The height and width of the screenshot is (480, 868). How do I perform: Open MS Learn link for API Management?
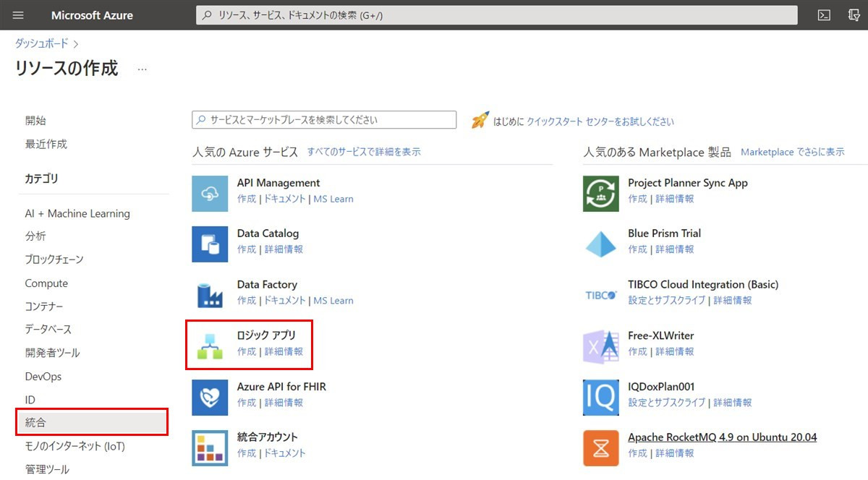click(x=333, y=199)
